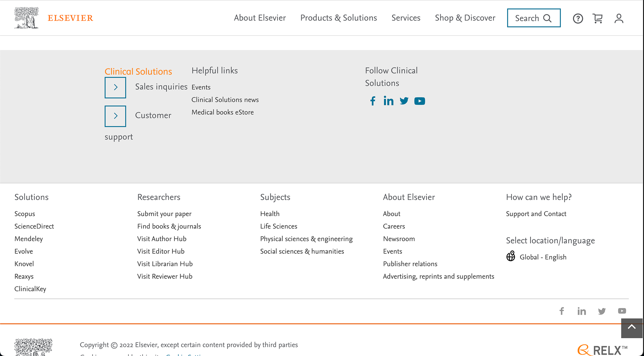644x356 pixels.
Task: Open the user account profile icon
Action: pyautogui.click(x=619, y=18)
